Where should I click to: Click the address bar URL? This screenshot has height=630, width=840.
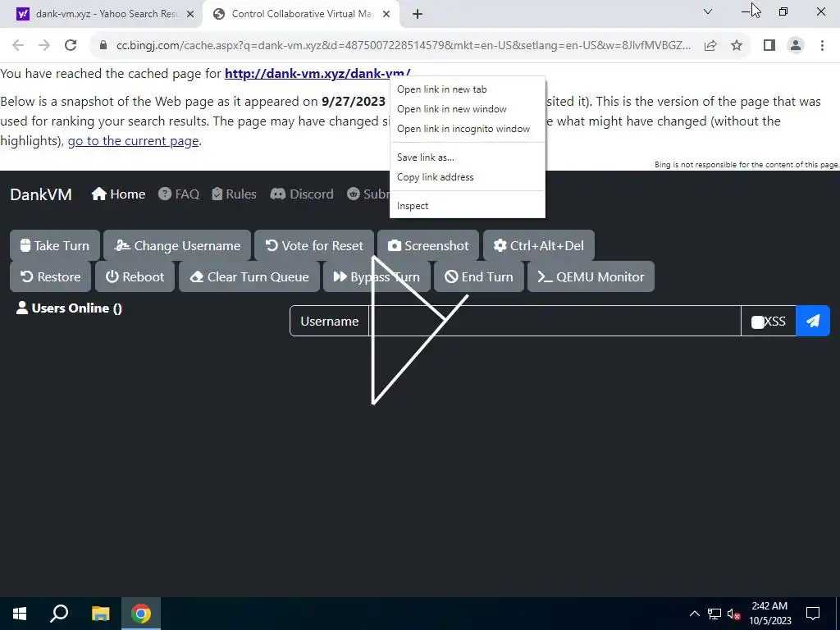(404, 46)
